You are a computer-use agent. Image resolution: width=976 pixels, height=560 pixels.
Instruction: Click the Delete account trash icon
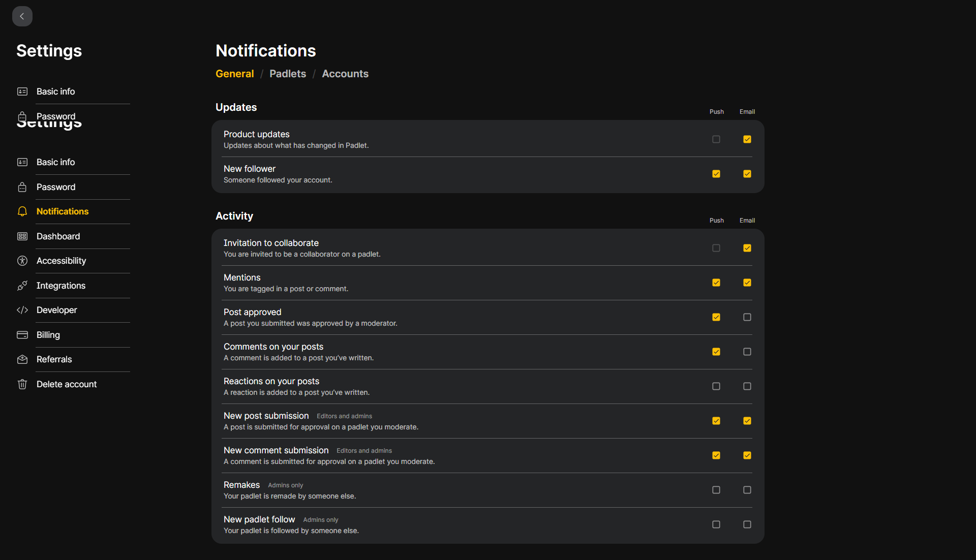click(x=22, y=384)
